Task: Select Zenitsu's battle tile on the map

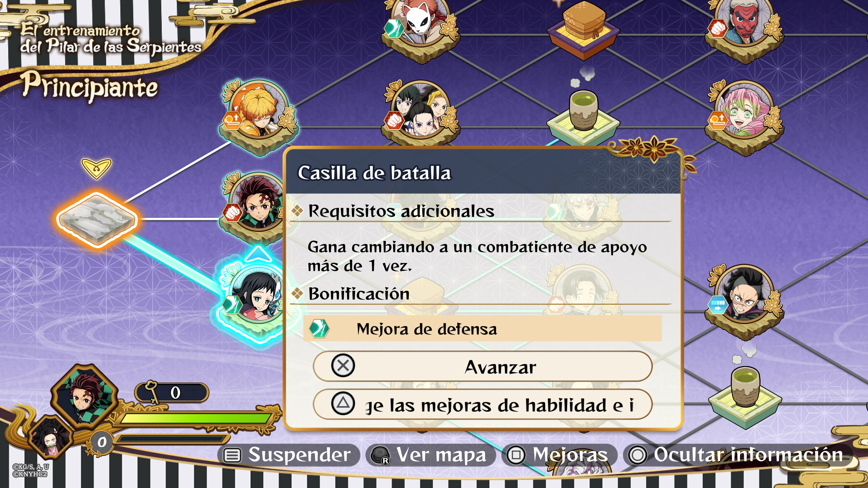Action: pos(258,116)
